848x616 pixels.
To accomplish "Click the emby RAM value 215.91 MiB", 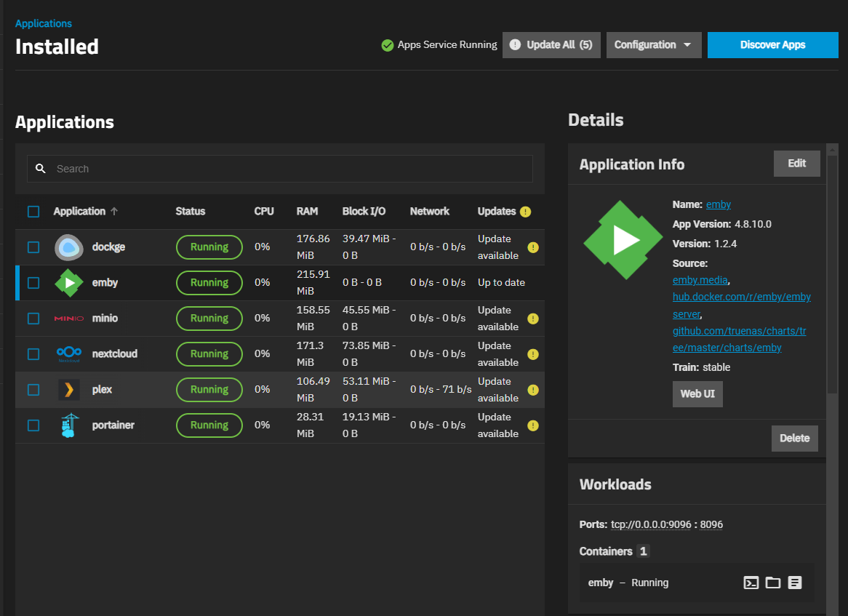I will pos(313,282).
